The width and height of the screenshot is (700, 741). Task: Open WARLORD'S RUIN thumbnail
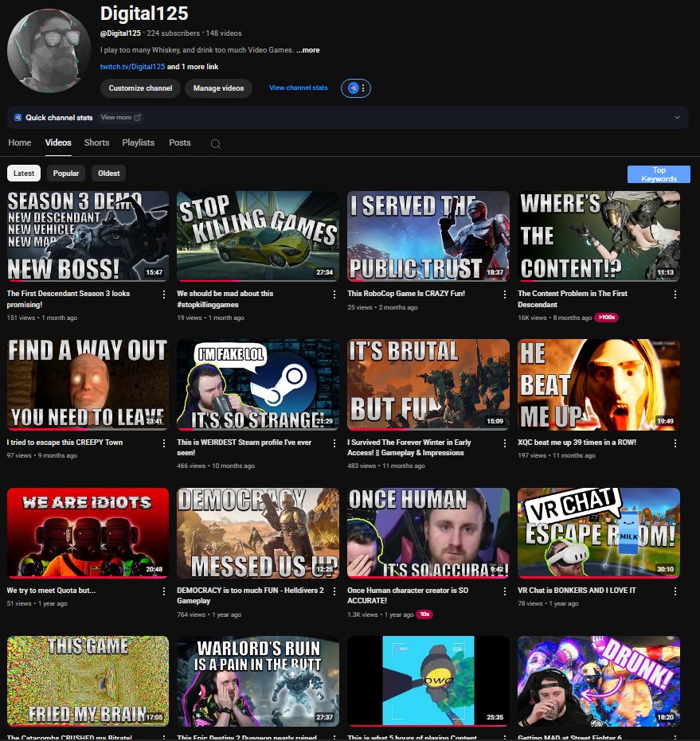[x=258, y=681]
